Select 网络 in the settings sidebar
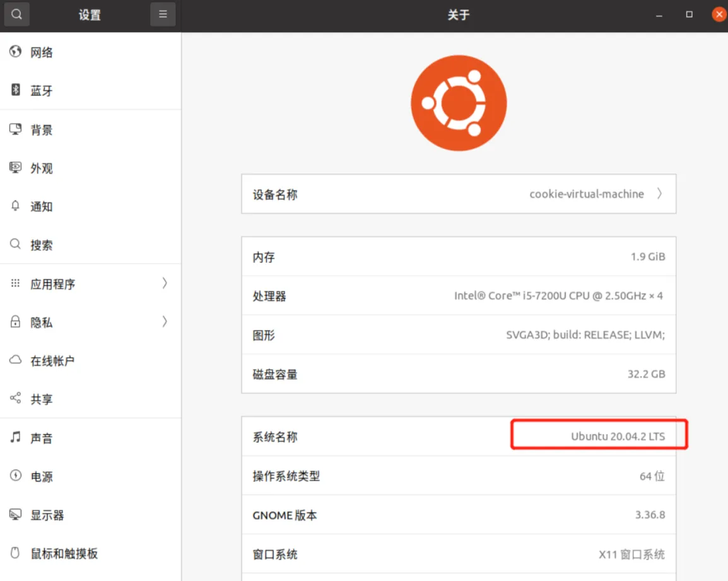This screenshot has width=728, height=581. tap(91, 52)
